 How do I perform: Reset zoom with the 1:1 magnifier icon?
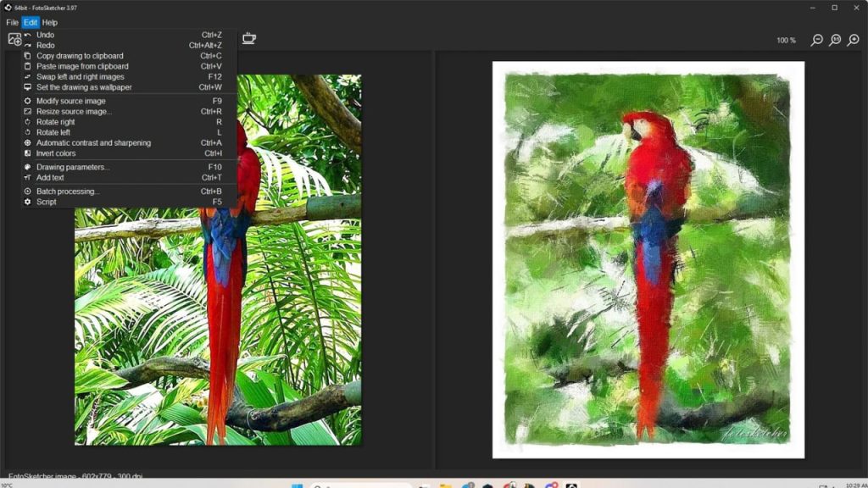pos(835,40)
